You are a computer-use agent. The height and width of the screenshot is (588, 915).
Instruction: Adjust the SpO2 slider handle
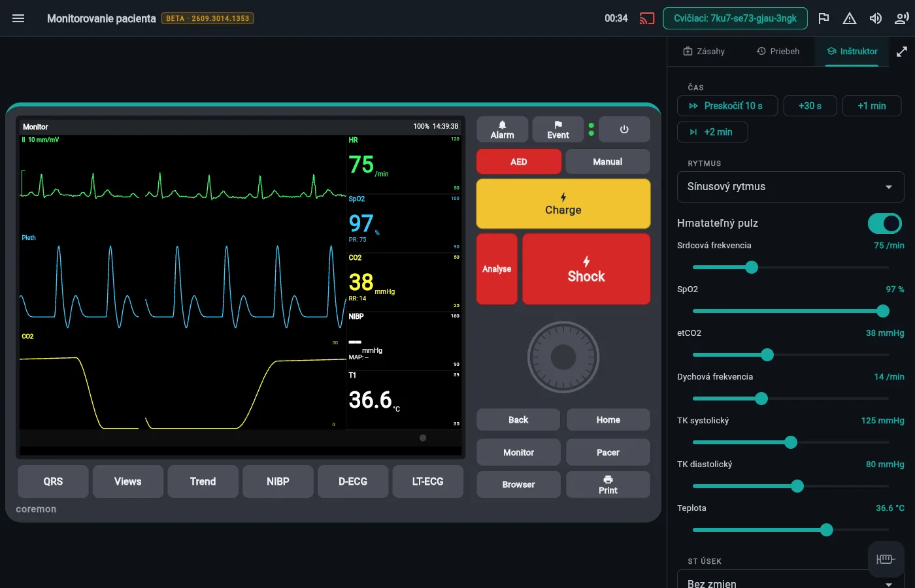(883, 311)
